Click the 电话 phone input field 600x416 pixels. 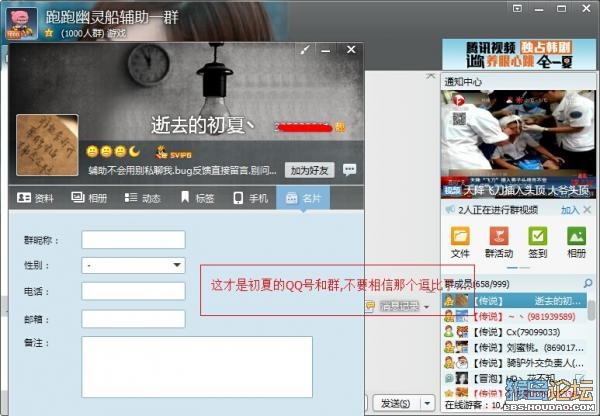pyautogui.click(x=133, y=291)
